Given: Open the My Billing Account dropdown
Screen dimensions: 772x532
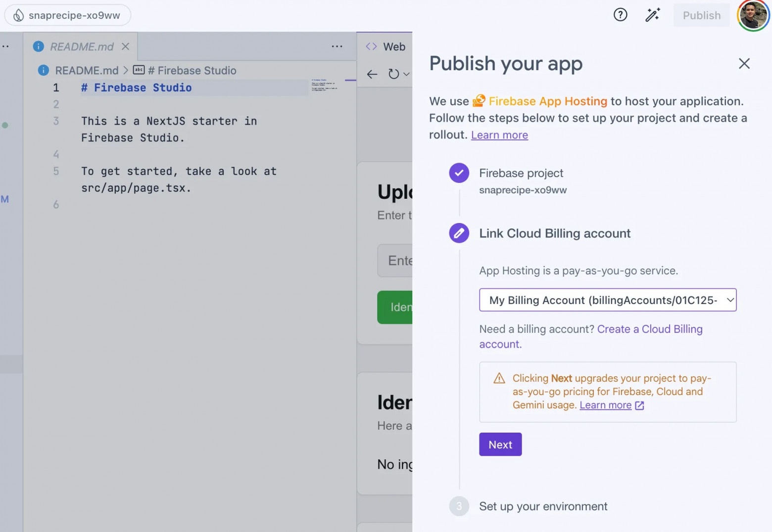Looking at the screenshot, I should pyautogui.click(x=607, y=300).
